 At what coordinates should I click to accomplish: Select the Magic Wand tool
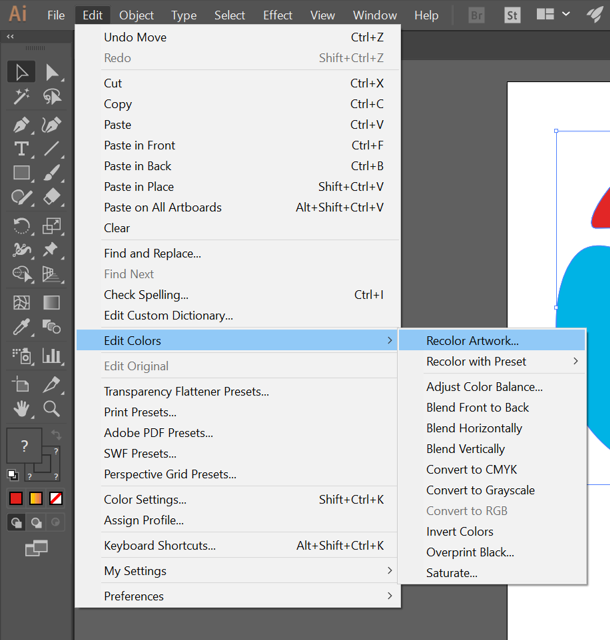coord(21,97)
